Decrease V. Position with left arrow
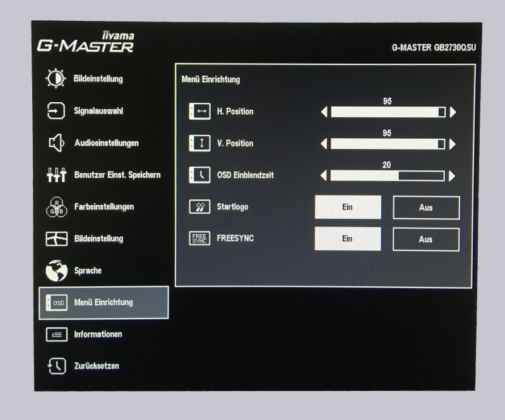The image size is (505, 420). (x=324, y=144)
